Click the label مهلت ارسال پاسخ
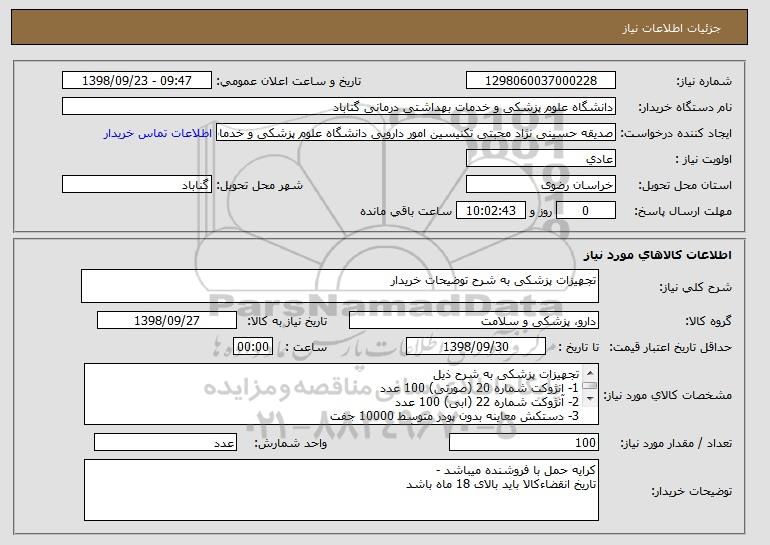The image size is (770, 545). (683, 212)
